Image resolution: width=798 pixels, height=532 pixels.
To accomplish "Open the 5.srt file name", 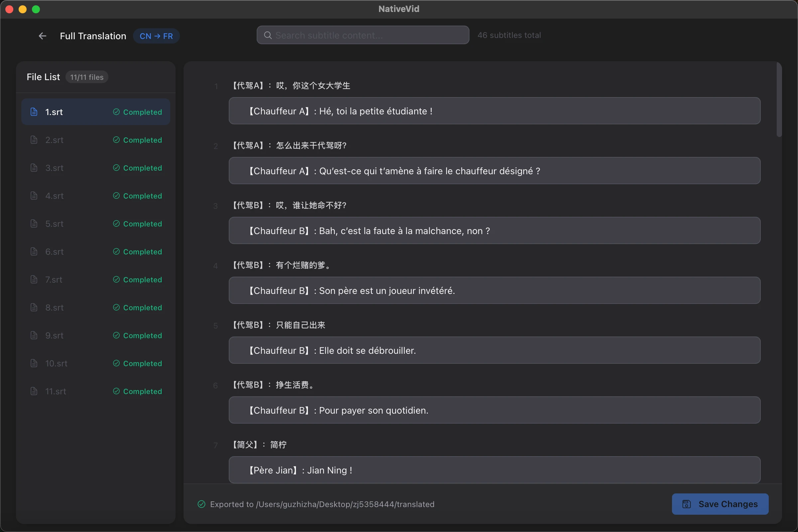I will click(54, 223).
